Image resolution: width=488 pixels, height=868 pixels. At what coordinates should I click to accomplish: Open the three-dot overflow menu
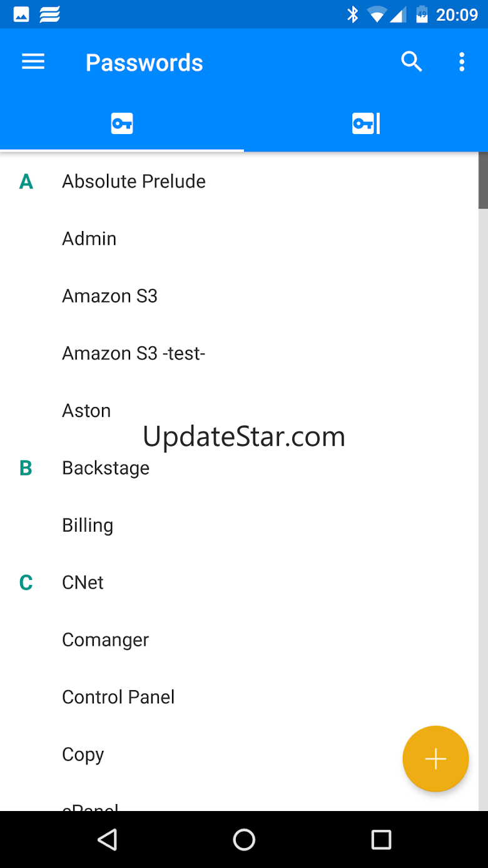pyautogui.click(x=462, y=62)
